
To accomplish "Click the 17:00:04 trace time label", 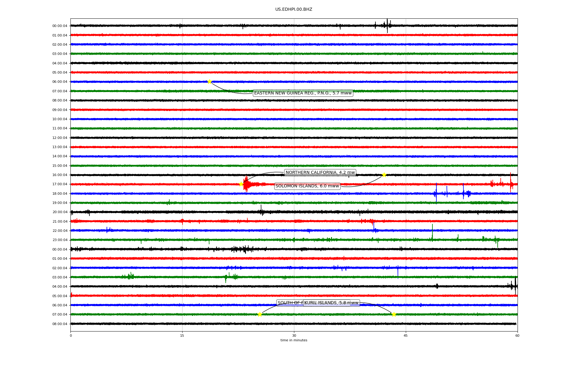I will click(60, 184).
